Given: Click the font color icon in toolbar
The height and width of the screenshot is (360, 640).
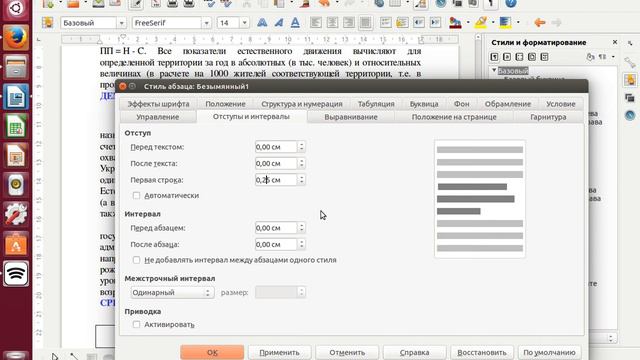Looking at the screenshot, I should pyautogui.click(x=455, y=22).
